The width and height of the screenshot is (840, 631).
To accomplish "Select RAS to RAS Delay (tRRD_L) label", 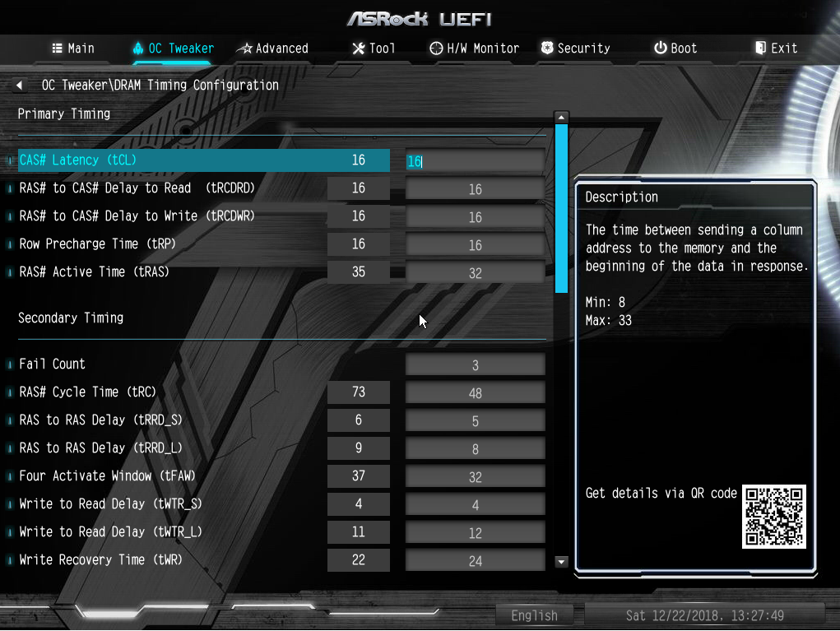I will (100, 448).
